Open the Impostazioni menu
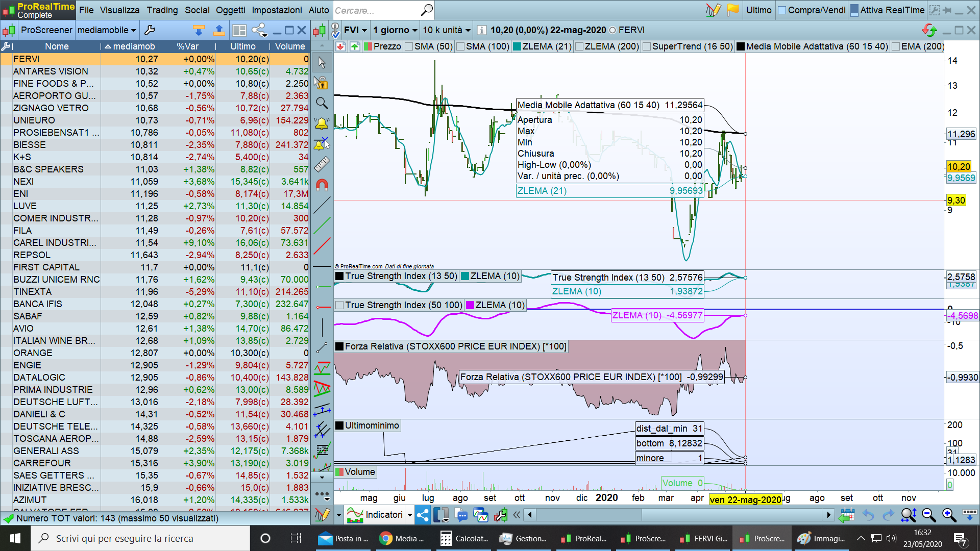Viewport: 980px width, 551px height. [x=277, y=10]
